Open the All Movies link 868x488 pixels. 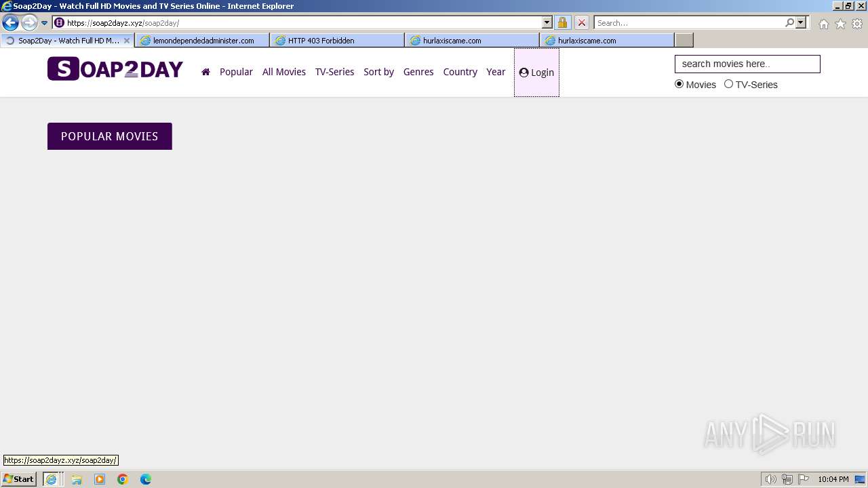pyautogui.click(x=284, y=72)
